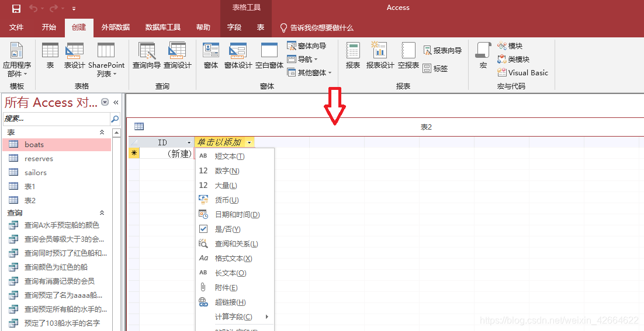
Task: Launch the 窗体向导 wizard
Action: point(307,46)
